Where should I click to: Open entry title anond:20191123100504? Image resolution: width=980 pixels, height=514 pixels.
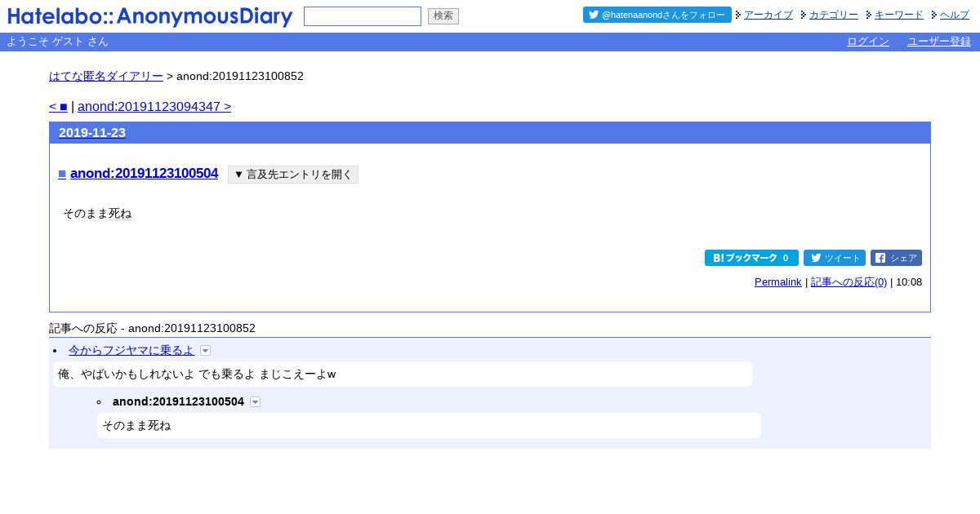145,173
